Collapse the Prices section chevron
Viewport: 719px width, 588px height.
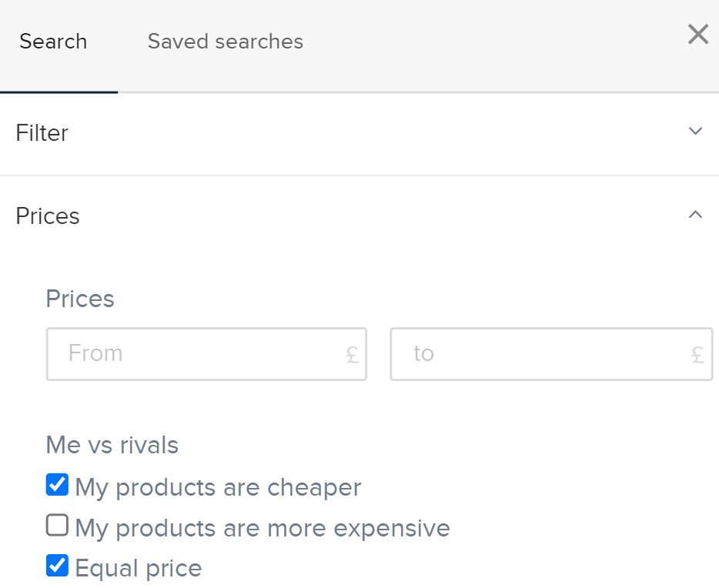click(695, 215)
